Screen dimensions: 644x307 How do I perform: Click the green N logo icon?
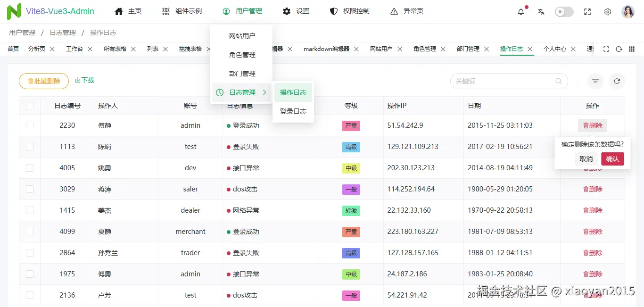14,11
